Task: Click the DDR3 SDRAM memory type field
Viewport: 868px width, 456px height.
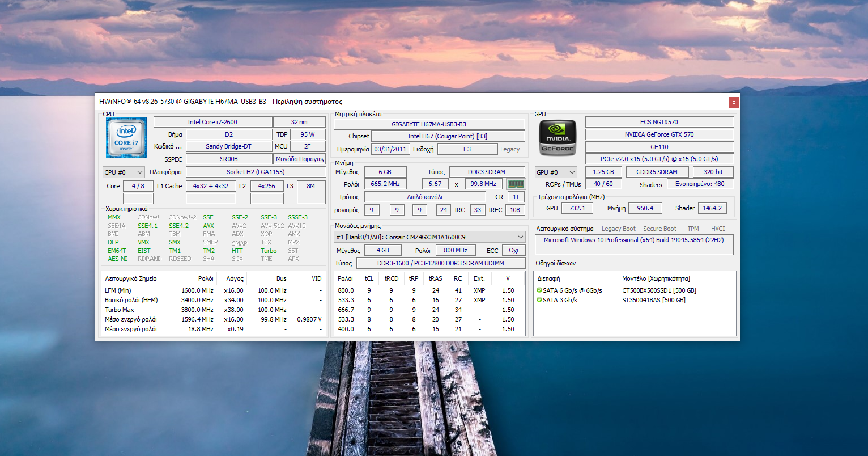Action: (487, 172)
